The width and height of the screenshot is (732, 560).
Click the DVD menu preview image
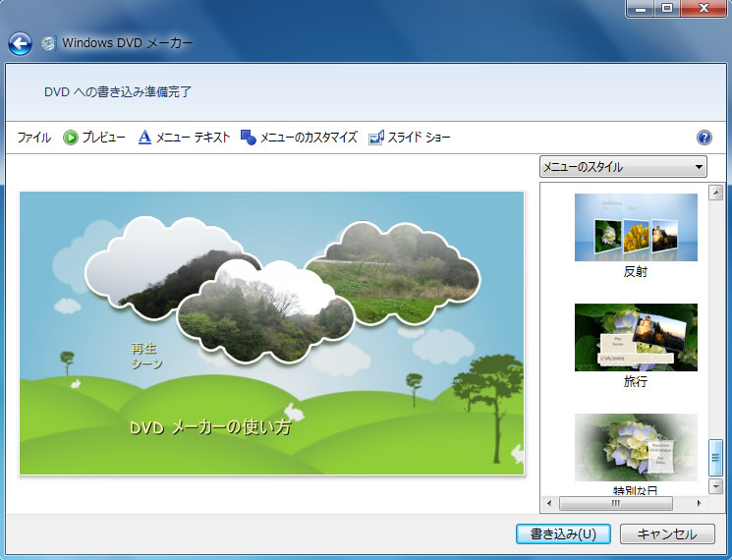[x=272, y=333]
